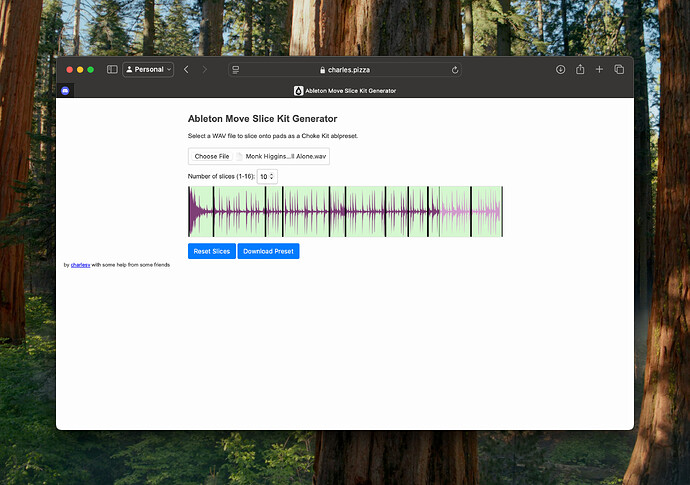
Task: Reload the page with the refresh icon
Action: click(x=455, y=70)
